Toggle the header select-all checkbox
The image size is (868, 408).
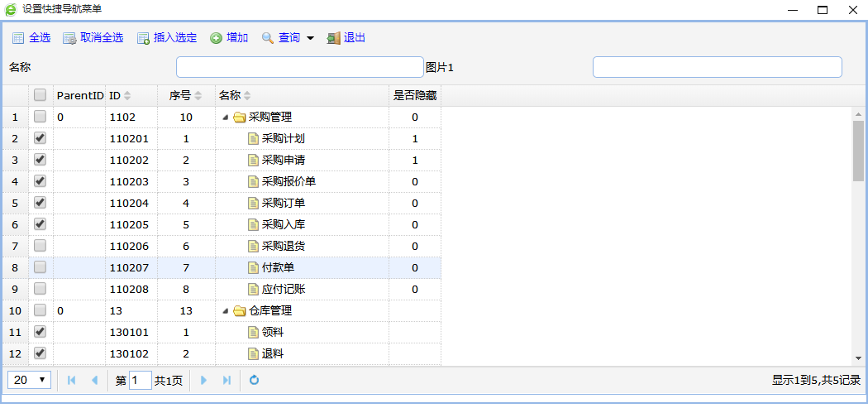pos(40,95)
